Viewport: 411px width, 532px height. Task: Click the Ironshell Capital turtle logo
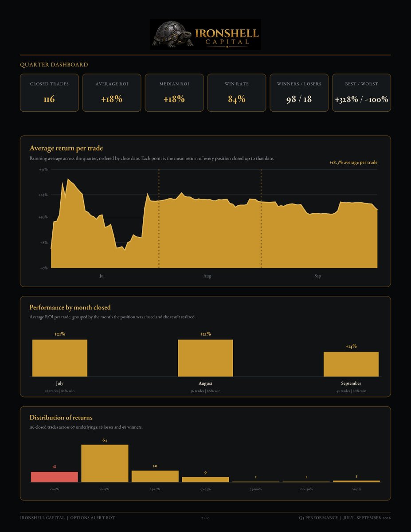pyautogui.click(x=205, y=34)
